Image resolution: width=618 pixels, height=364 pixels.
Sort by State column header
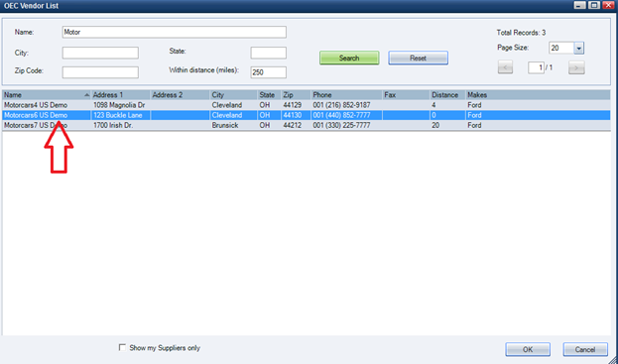269,95
